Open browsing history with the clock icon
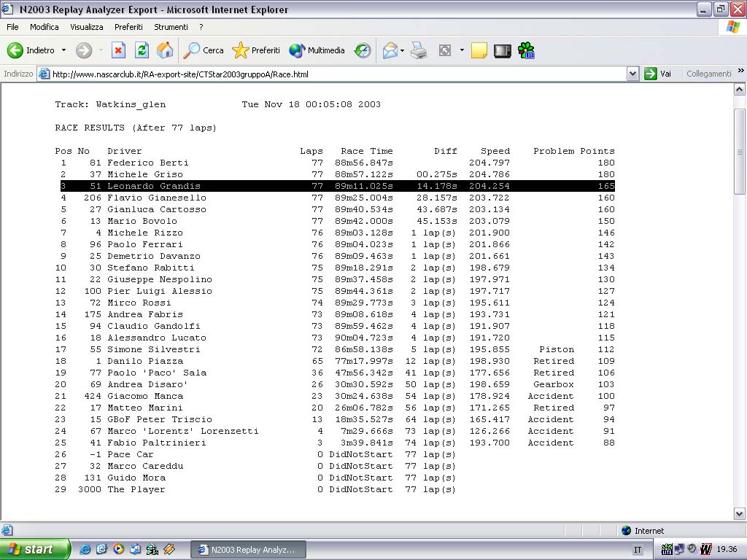The width and height of the screenshot is (747, 560). (363, 50)
